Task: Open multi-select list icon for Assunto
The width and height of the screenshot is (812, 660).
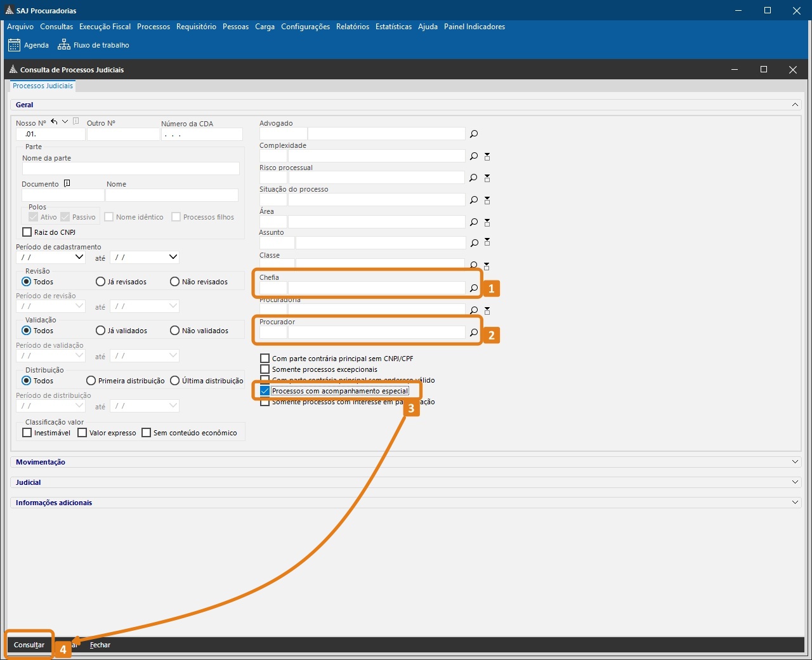Action: [x=487, y=242]
